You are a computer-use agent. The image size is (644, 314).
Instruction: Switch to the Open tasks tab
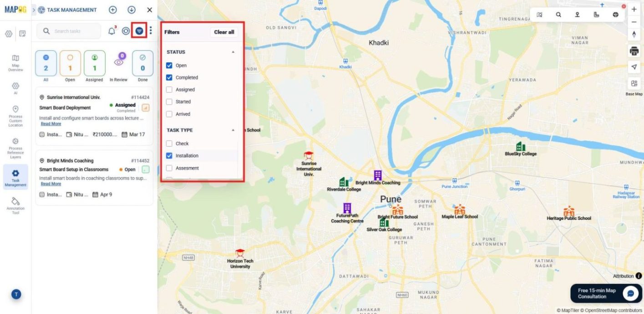[70, 65]
